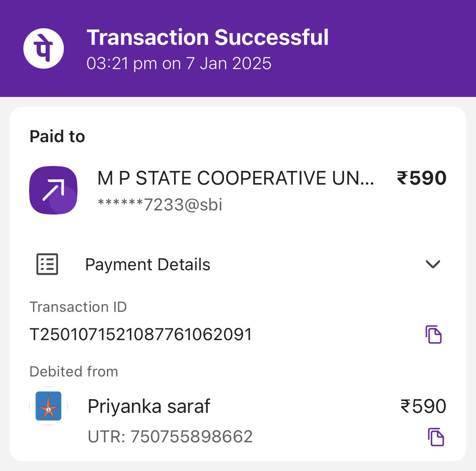Tap the bold ₹590 paid amount

(421, 178)
